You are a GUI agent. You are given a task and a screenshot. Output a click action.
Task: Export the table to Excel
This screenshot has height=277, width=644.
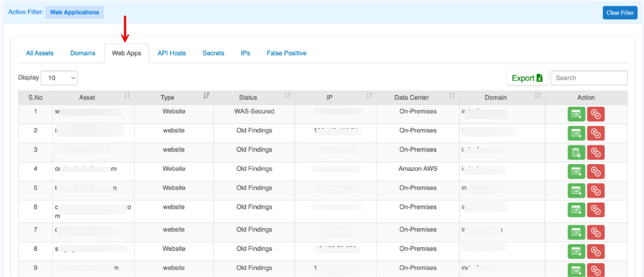[527, 79]
